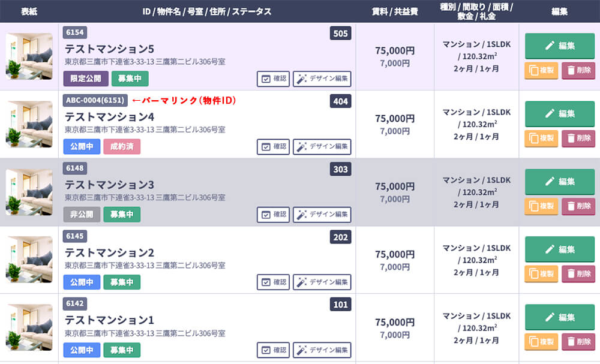Click the ABC-0004(6151) permalink ID badge
The image size is (600, 364).
coord(95,101)
